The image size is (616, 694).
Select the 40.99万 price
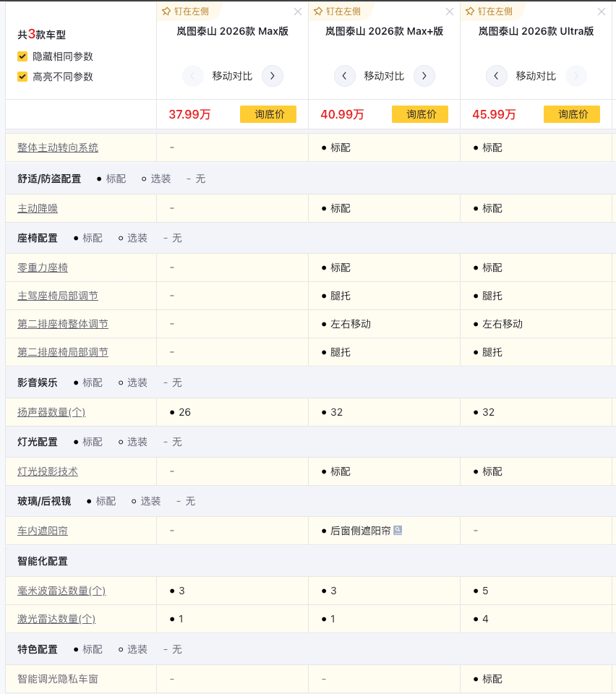[342, 115]
